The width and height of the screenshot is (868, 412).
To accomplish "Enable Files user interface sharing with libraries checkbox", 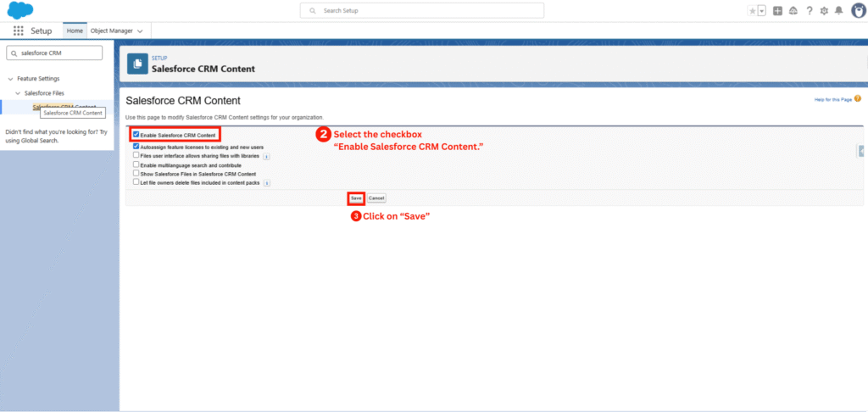I will [x=136, y=156].
